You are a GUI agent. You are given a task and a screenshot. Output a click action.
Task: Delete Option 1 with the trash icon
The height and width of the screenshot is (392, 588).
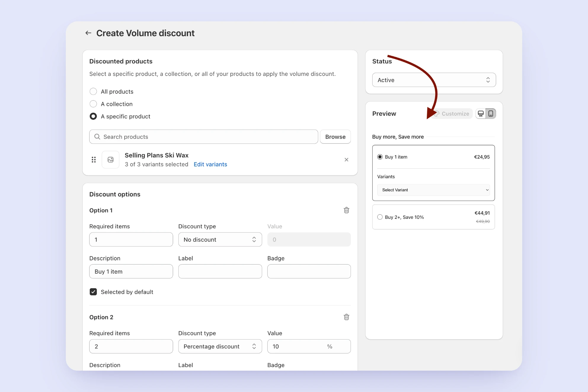(x=346, y=210)
